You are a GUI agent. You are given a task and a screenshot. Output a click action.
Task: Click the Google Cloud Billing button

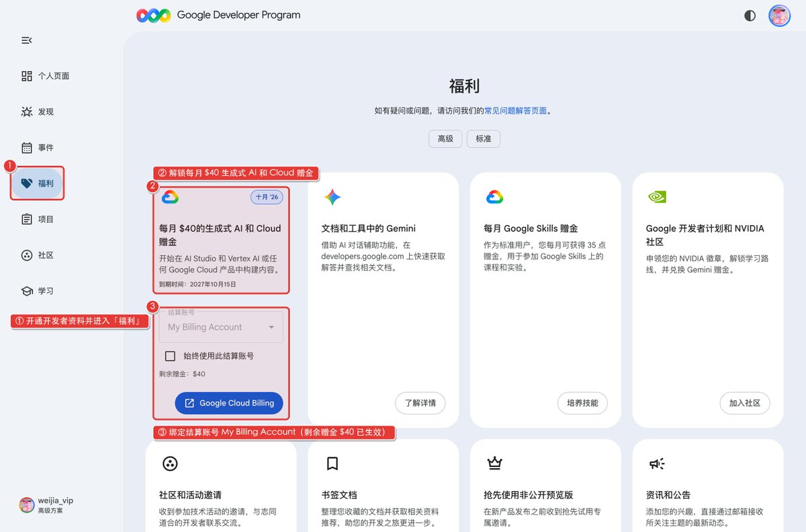coord(229,403)
